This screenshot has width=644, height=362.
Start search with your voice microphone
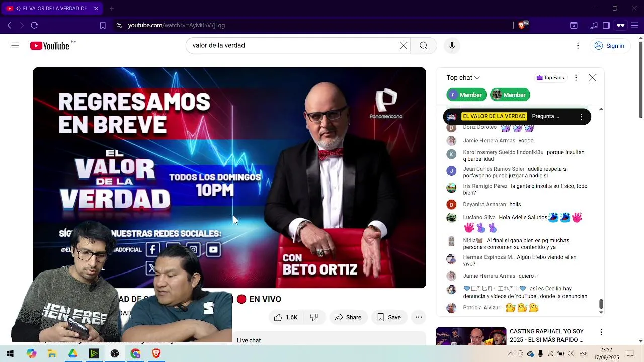(x=452, y=46)
